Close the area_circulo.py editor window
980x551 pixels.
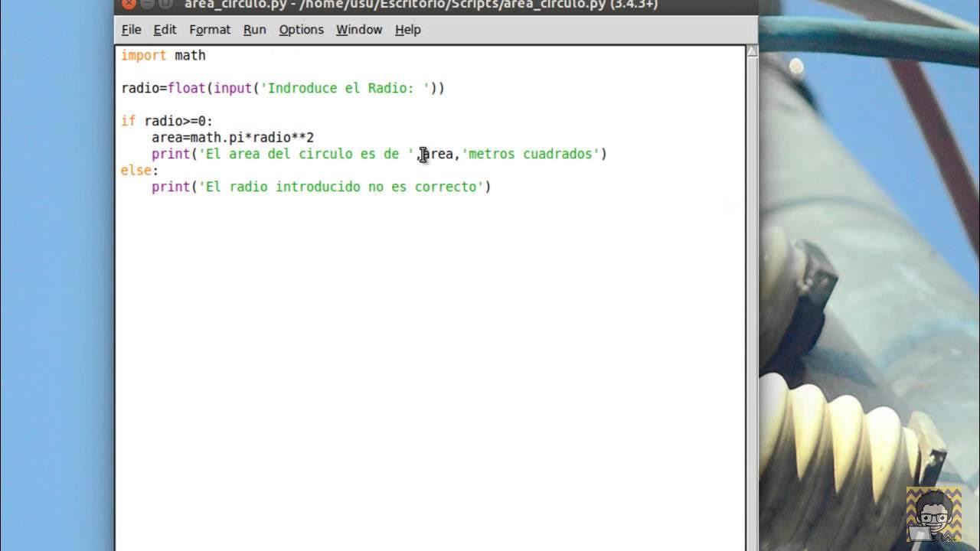click(x=129, y=3)
